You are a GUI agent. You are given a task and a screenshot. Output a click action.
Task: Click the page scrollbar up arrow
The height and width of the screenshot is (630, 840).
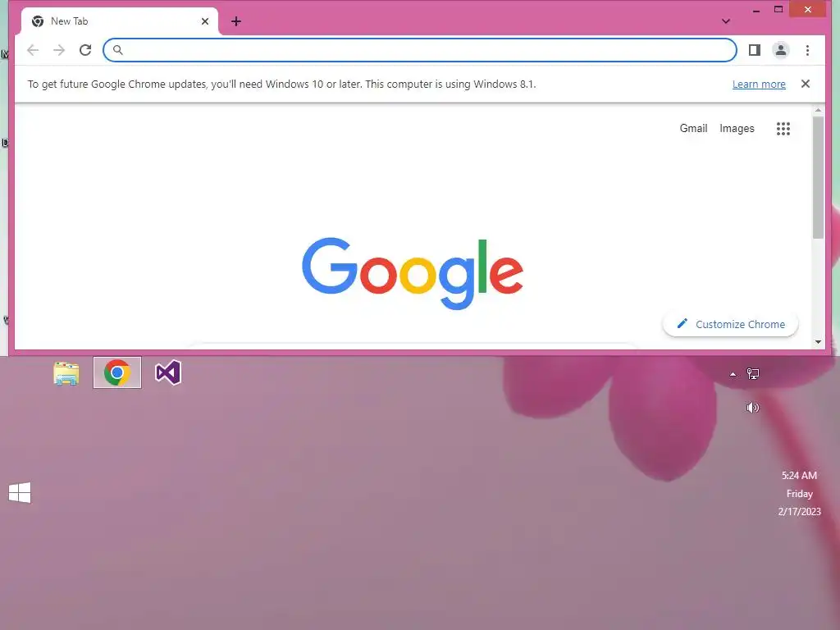coord(818,111)
